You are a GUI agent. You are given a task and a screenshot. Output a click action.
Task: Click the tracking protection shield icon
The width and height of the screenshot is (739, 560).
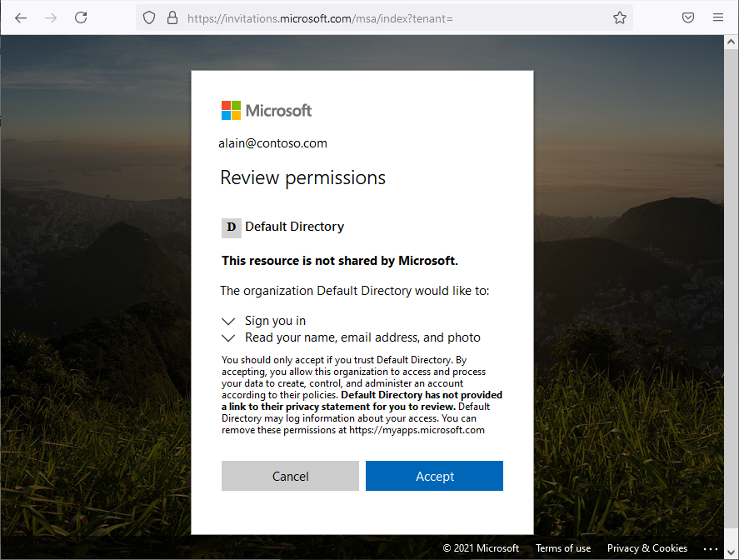coord(149,17)
